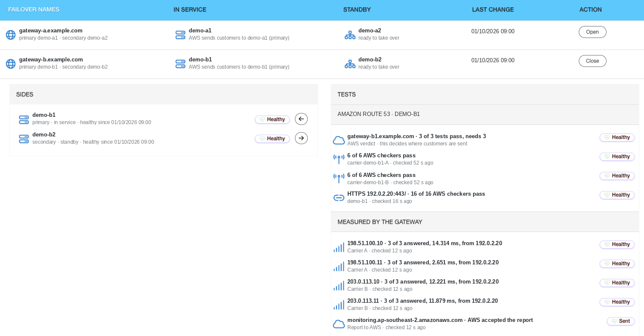644x336 pixels.
Task: Click the right arrow button for demo-b2
Action: (x=301, y=138)
